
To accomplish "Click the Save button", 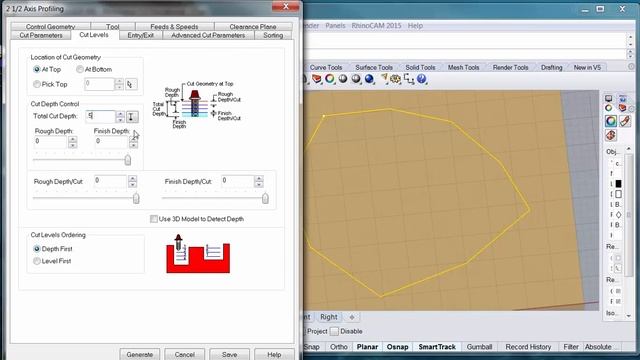I will click(x=229, y=354).
